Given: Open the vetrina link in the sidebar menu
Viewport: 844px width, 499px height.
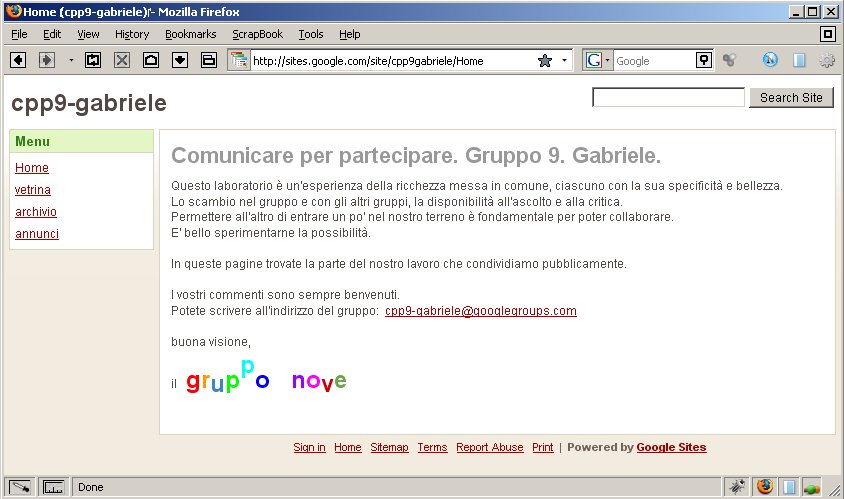Looking at the screenshot, I should pos(33,190).
